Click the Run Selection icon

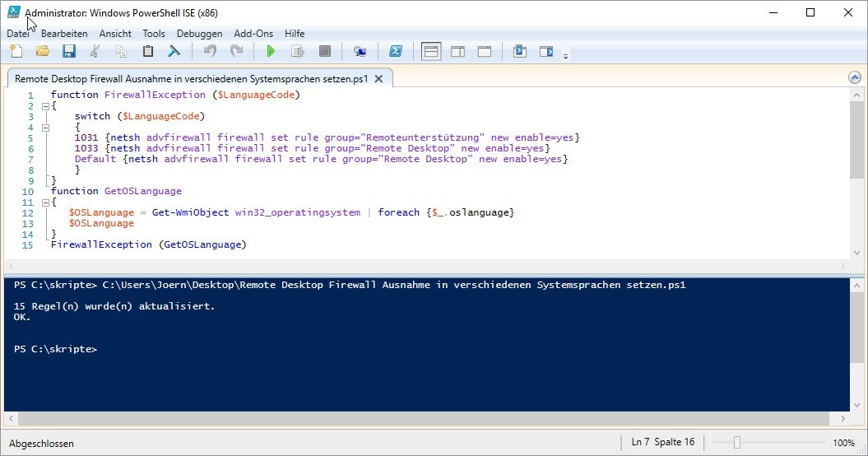coord(298,52)
